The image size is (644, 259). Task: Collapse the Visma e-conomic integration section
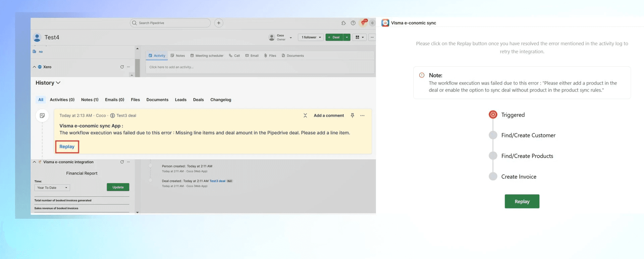coord(34,162)
